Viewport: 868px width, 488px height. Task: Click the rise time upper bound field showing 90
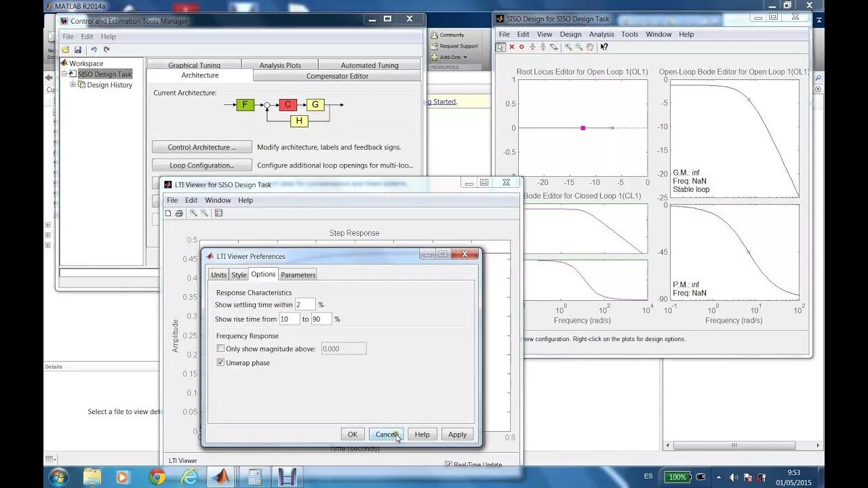[x=321, y=319]
